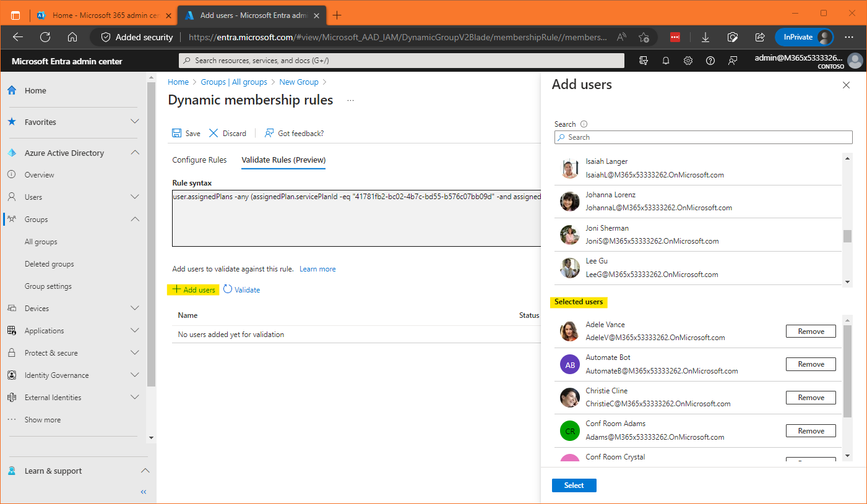Collapse Azure Active Directory section chevron
This screenshot has height=504, width=867.
[x=135, y=153]
